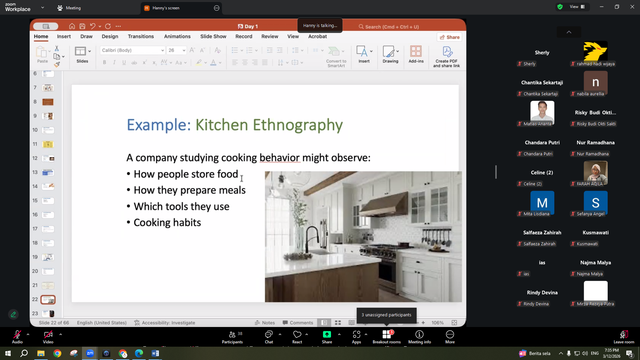Click the Save icon in PowerPoint title bar

(x=82, y=26)
